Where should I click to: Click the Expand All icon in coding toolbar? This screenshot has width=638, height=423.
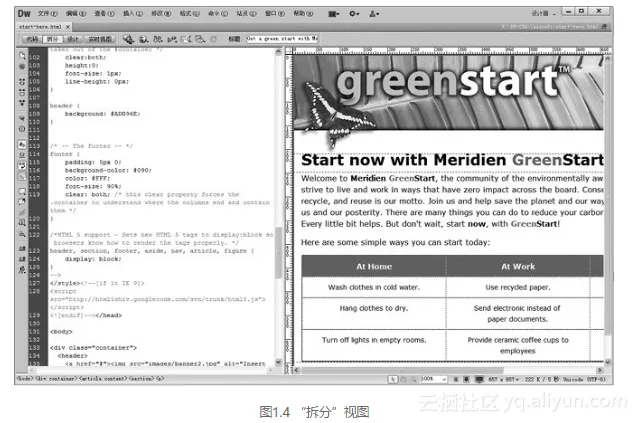[x=22, y=103]
